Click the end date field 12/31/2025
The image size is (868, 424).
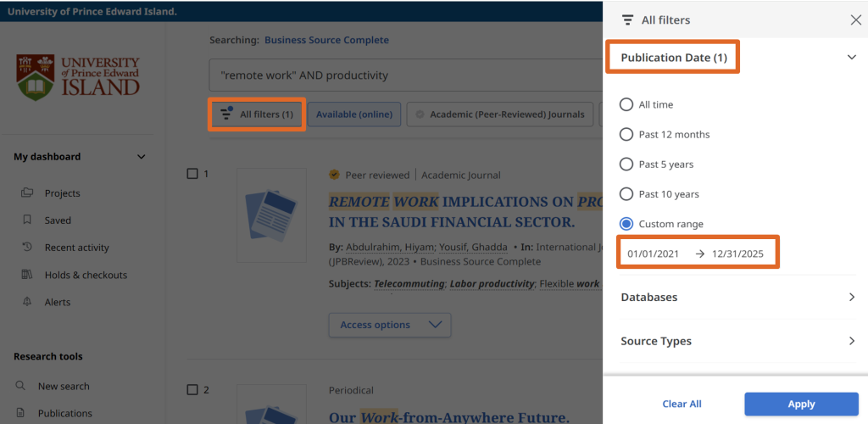click(738, 254)
